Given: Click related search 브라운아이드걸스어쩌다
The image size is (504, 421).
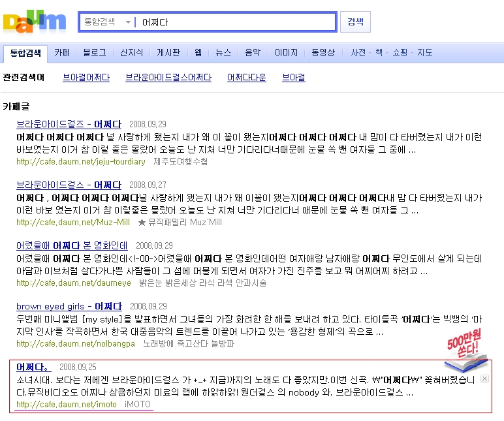Looking at the screenshot, I should pyautogui.click(x=168, y=78).
